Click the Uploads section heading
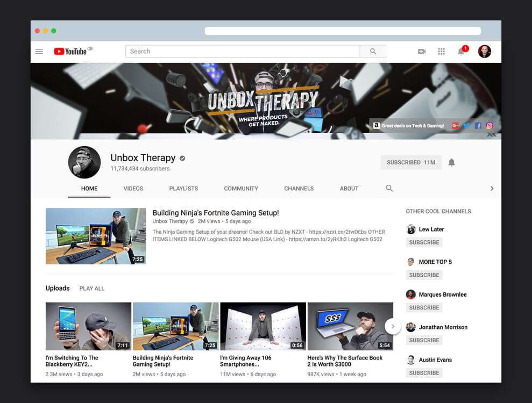The width and height of the screenshot is (532, 403). click(x=58, y=288)
